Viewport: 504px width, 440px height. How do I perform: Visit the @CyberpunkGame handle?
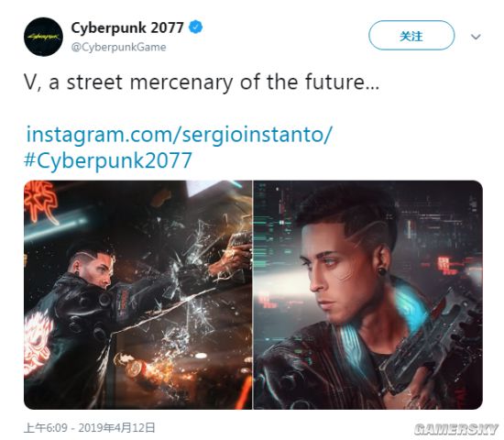(x=118, y=48)
